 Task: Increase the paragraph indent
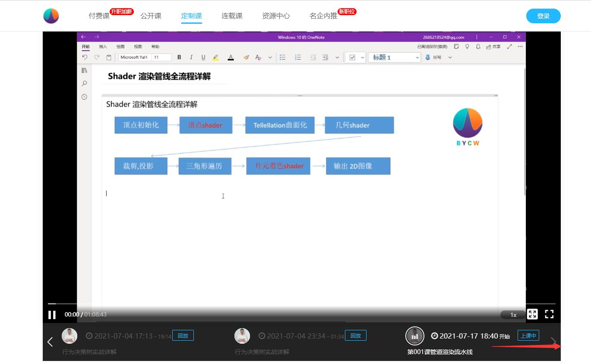(x=325, y=57)
